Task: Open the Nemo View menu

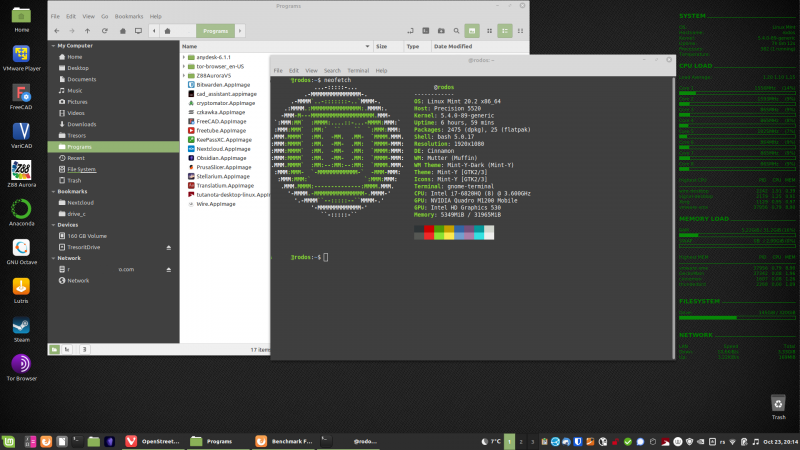Action: pyautogui.click(x=88, y=16)
